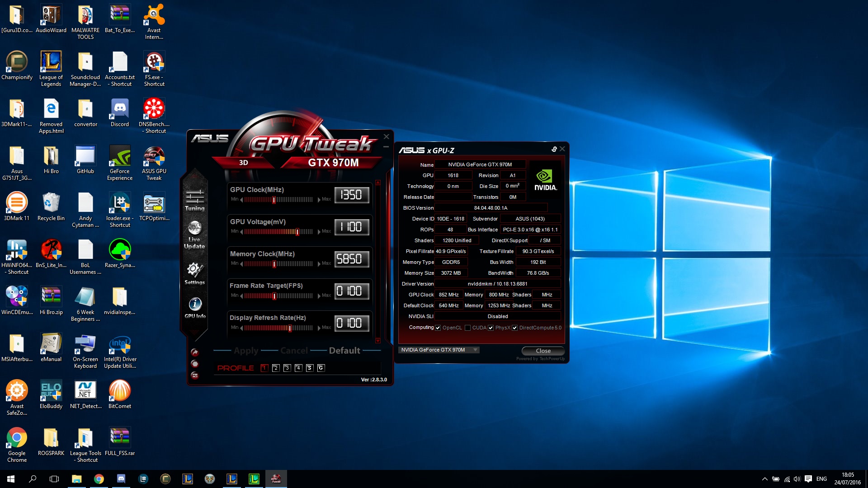Open Championify desktop icon
This screenshot has width=868, height=488.
tap(17, 66)
